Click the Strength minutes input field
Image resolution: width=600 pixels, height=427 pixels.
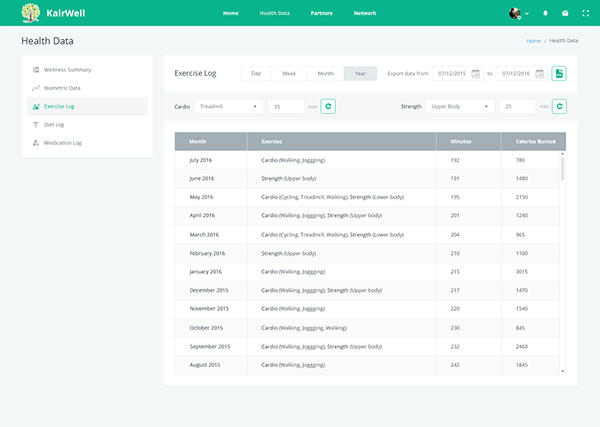[x=517, y=106]
